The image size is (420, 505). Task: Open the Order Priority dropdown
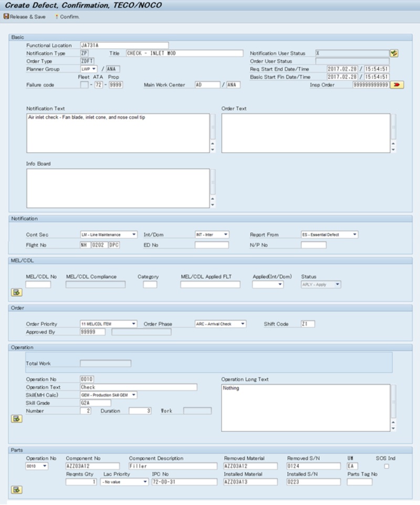pyautogui.click(x=134, y=324)
